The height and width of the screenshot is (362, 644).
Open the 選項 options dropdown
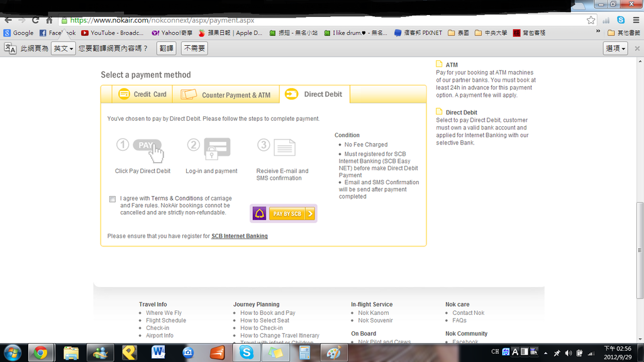pos(615,48)
